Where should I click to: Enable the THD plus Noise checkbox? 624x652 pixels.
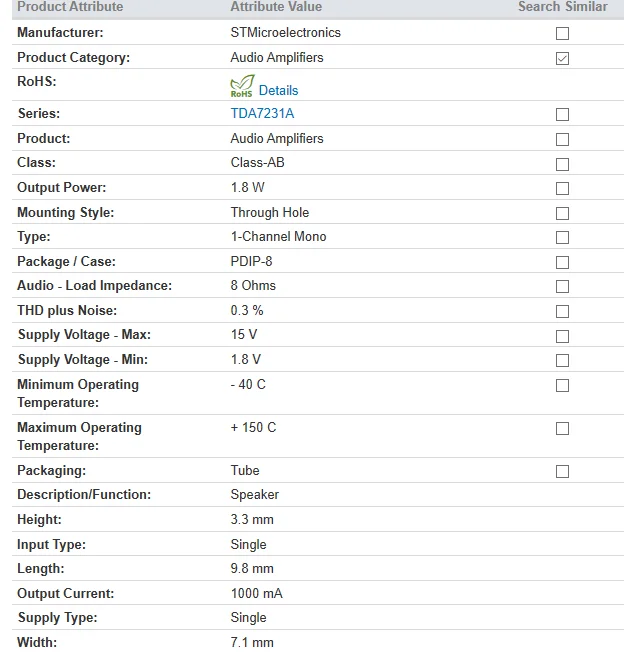[x=562, y=311]
